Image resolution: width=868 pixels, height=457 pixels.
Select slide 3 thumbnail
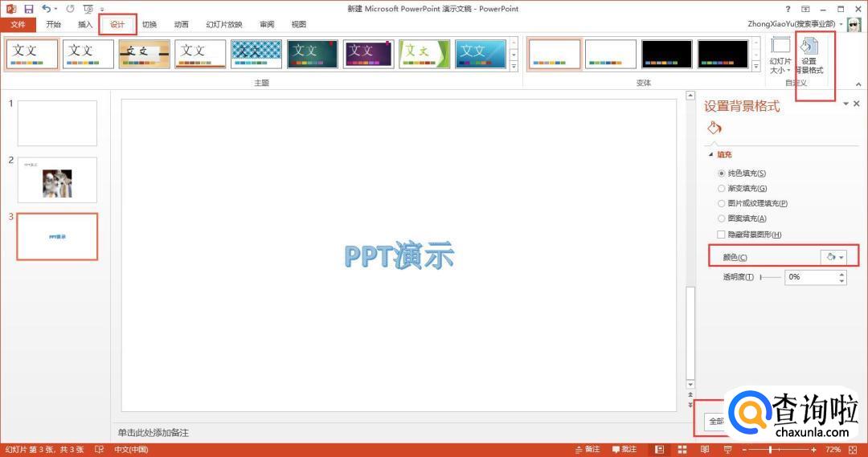pos(57,236)
